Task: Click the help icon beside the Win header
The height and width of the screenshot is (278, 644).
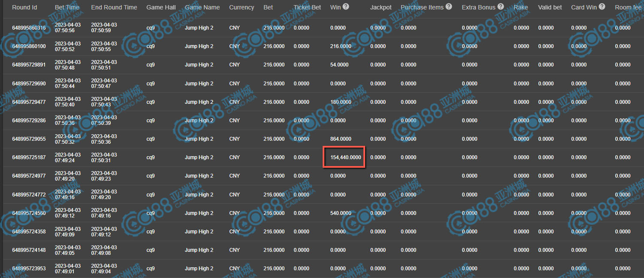Action: click(346, 7)
